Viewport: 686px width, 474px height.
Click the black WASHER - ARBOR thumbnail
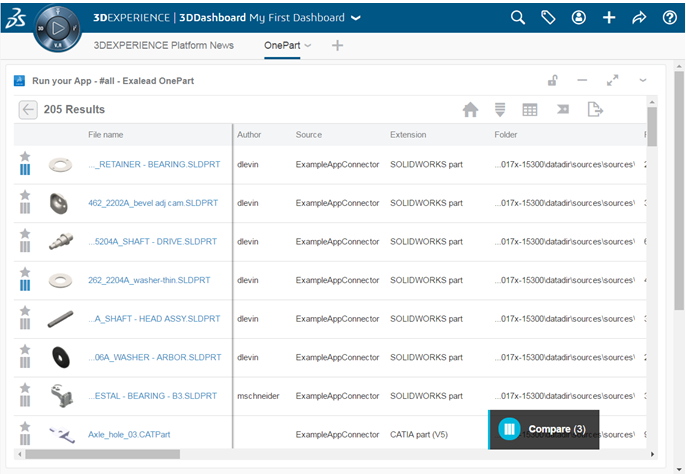click(x=61, y=357)
